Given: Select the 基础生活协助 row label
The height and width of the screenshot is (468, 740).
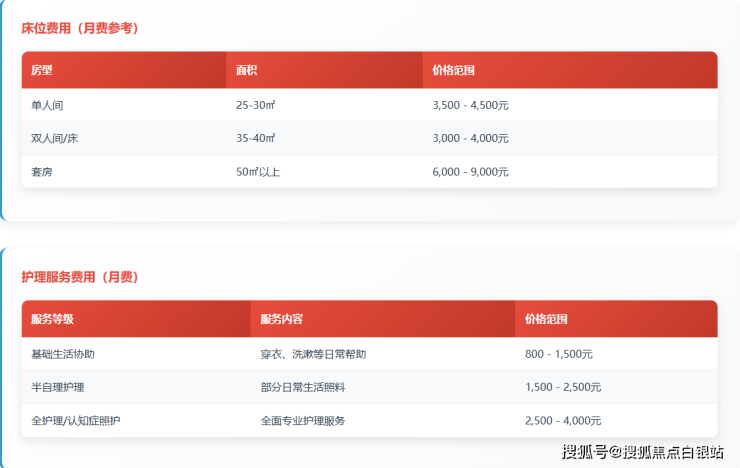Looking at the screenshot, I should click(63, 354).
